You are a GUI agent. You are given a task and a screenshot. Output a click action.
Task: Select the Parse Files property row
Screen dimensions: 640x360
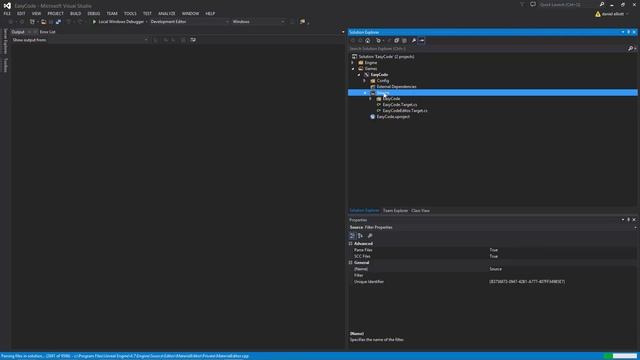(x=493, y=250)
